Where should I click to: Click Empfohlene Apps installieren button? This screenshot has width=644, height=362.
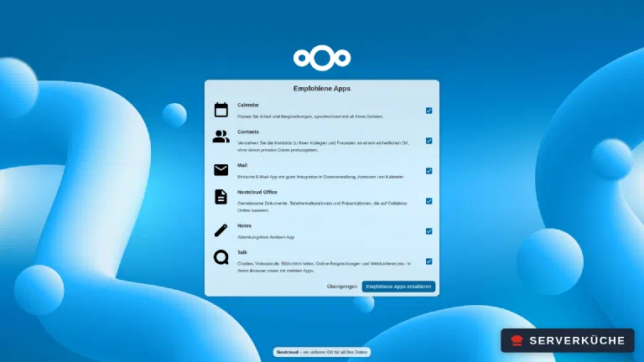(398, 287)
